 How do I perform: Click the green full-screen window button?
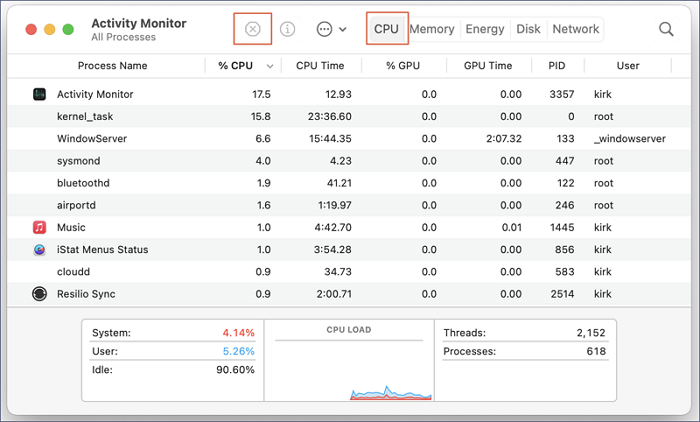click(x=66, y=29)
